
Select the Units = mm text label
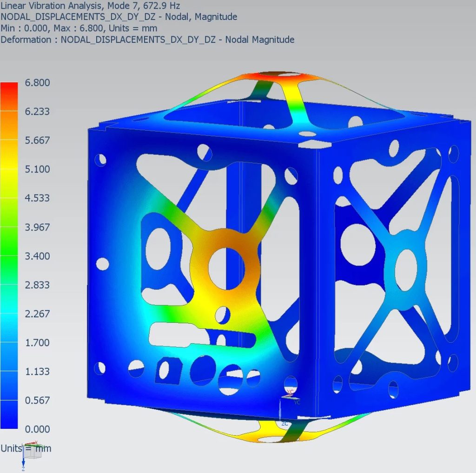pos(26,448)
